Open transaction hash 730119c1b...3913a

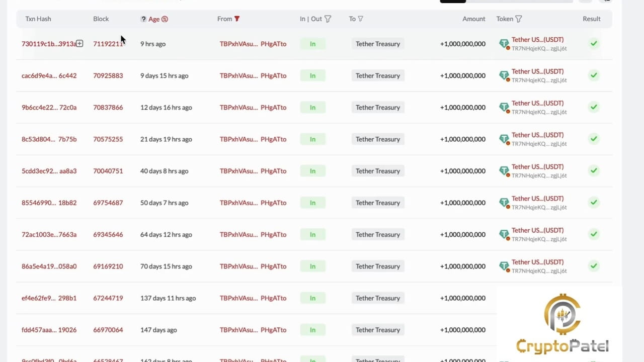pyautogui.click(x=48, y=44)
